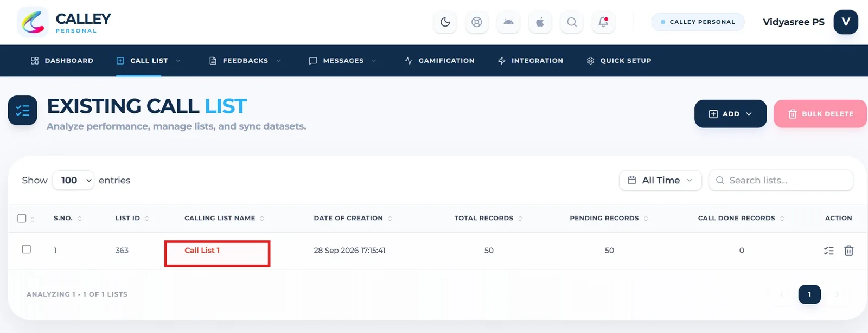This screenshot has height=333, width=868.
Task: Click the 28 Sep 2026 17:15:41 date cell
Action: pyautogui.click(x=349, y=251)
